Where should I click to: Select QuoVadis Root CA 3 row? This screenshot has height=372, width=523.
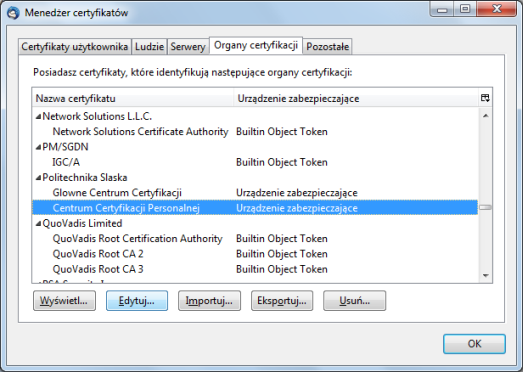pyautogui.click(x=255, y=270)
